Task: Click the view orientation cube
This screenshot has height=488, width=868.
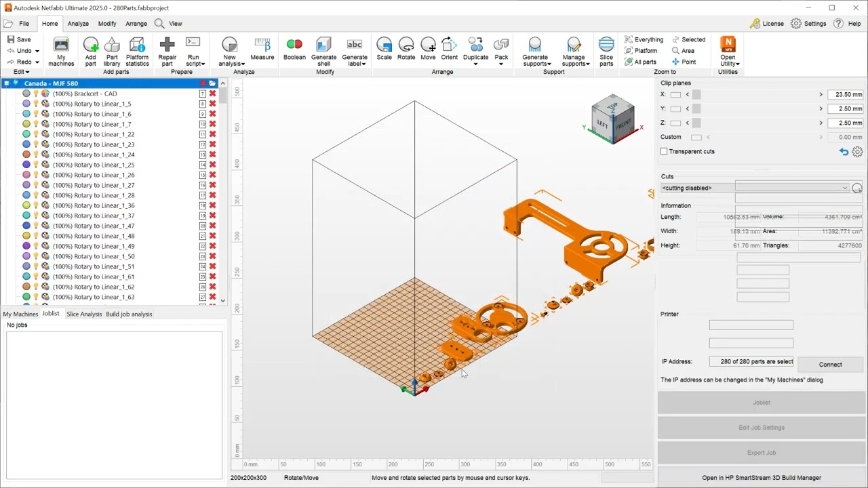Action: point(612,119)
